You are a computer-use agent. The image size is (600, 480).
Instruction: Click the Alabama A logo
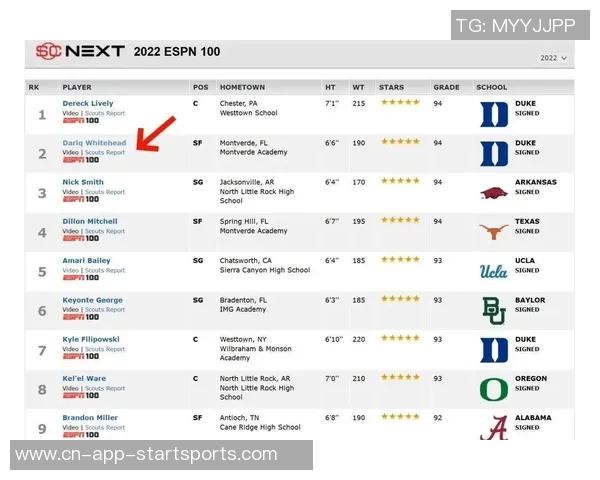494,428
